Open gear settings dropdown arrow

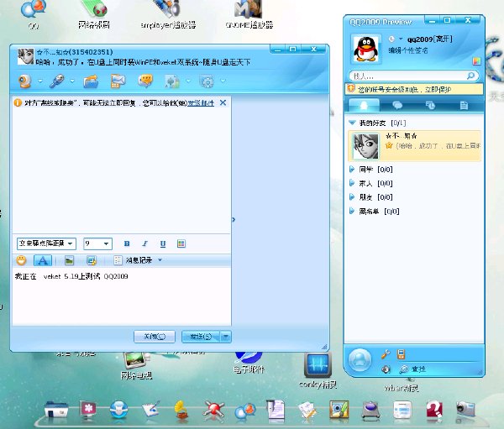tap(223, 81)
